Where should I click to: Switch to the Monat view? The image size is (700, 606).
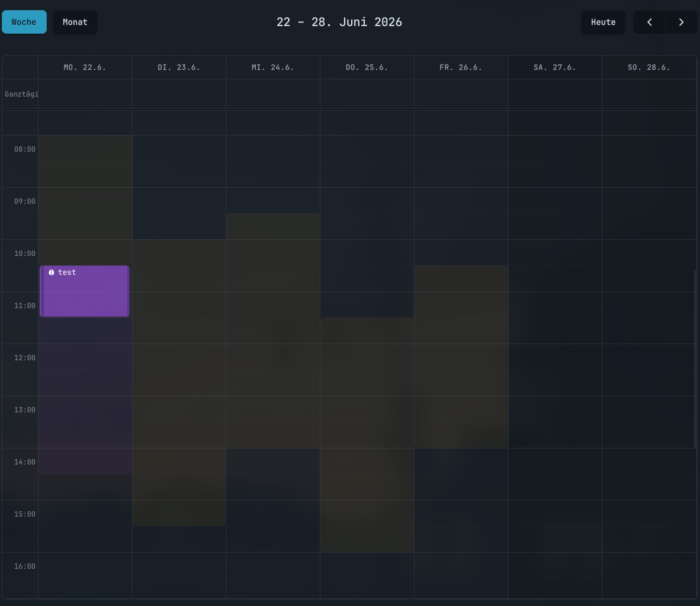pyautogui.click(x=75, y=22)
